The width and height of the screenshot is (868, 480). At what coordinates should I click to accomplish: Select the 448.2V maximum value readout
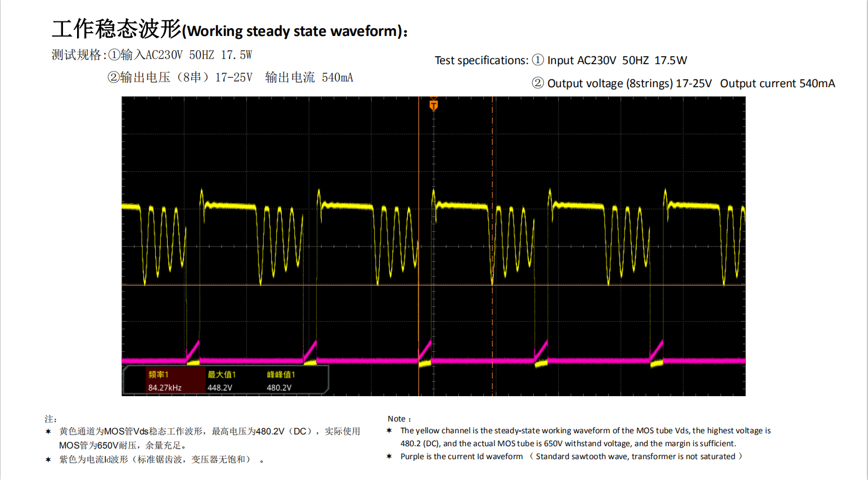point(220,388)
